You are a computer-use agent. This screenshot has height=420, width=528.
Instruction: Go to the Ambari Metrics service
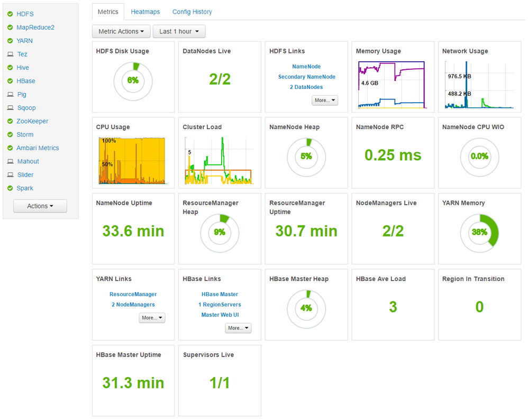click(x=38, y=148)
